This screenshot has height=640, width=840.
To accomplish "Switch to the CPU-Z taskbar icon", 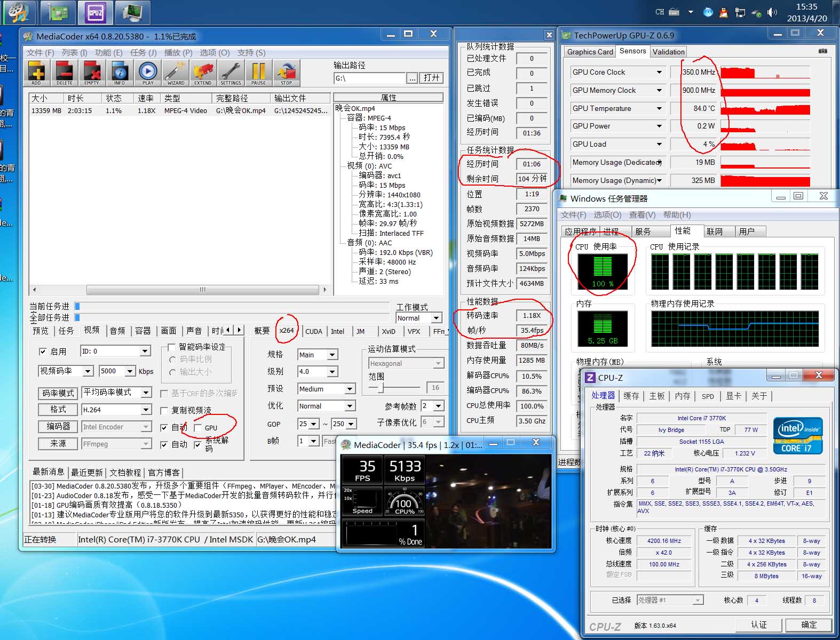I will (x=95, y=13).
